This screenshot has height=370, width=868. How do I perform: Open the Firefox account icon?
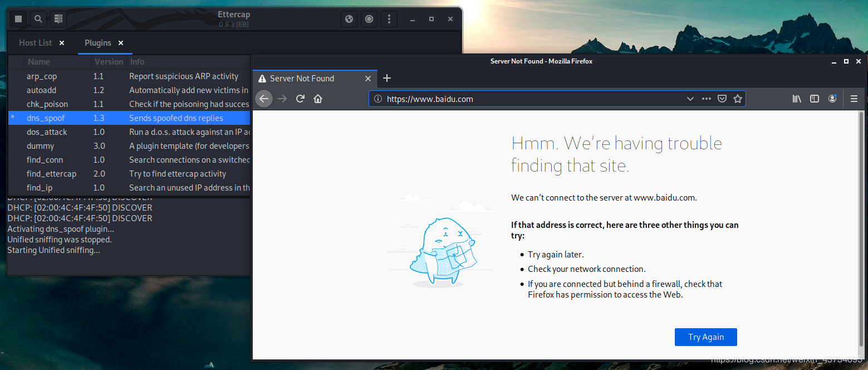coord(832,99)
